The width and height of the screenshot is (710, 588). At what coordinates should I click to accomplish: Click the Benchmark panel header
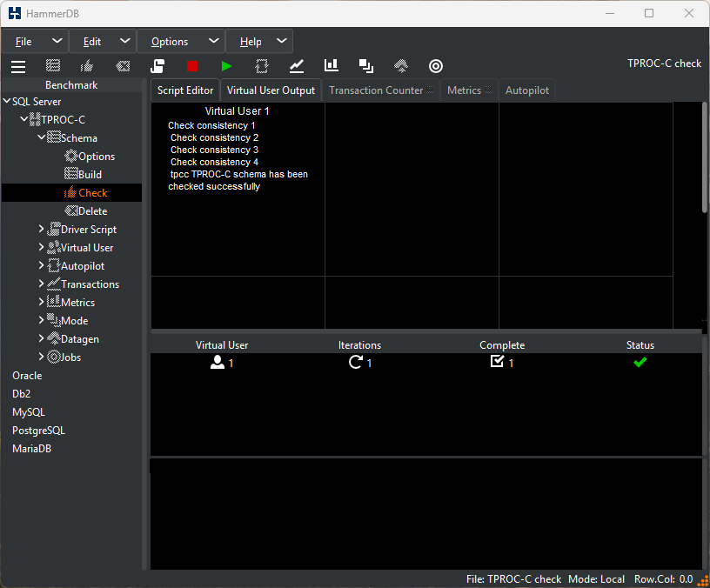(71, 85)
